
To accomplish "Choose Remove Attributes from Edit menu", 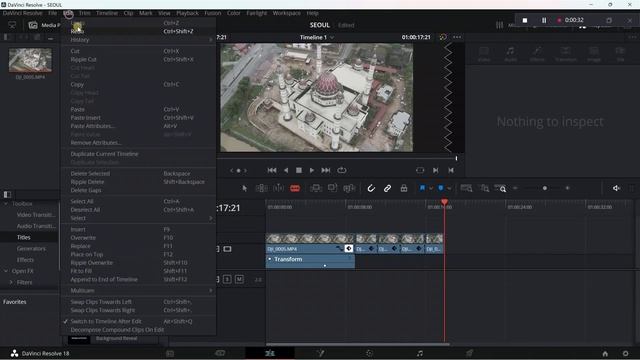I will coord(139,142).
